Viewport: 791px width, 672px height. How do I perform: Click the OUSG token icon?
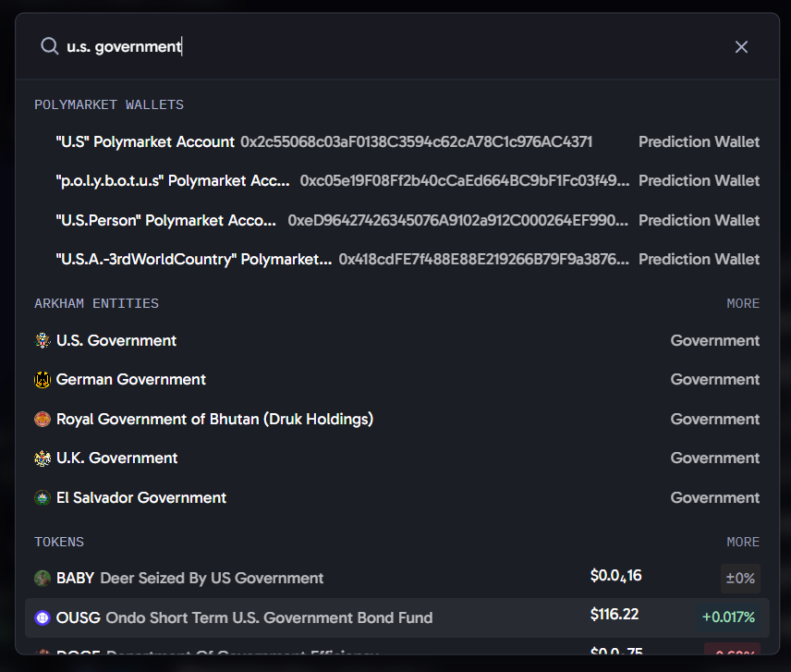(43, 617)
